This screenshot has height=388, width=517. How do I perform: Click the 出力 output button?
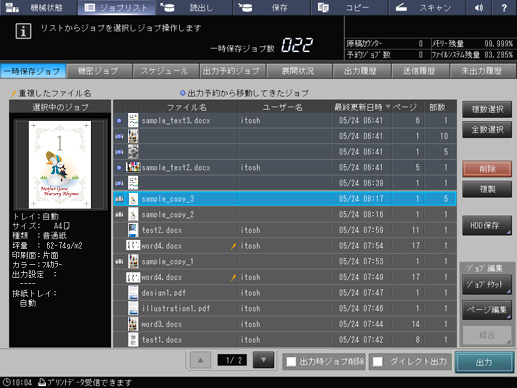(484, 362)
